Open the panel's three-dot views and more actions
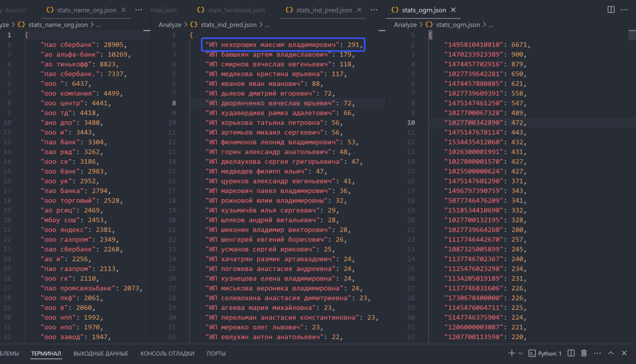636x364 pixels. 598,353
